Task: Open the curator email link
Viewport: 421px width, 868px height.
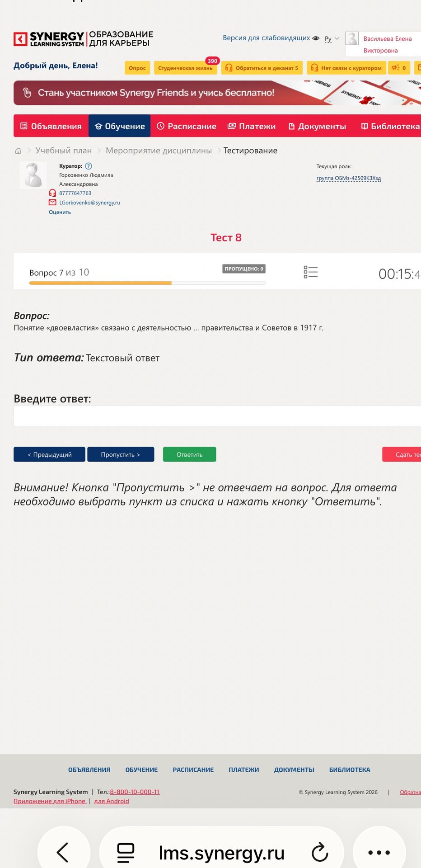Action: (89, 203)
